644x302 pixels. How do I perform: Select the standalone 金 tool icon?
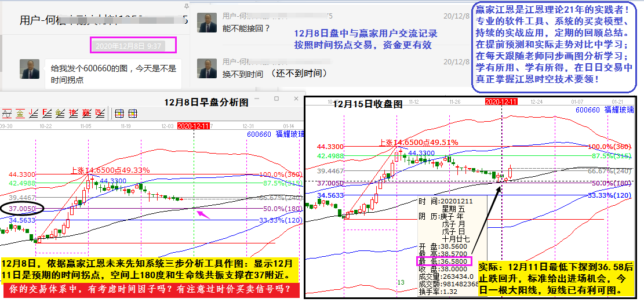20,114
